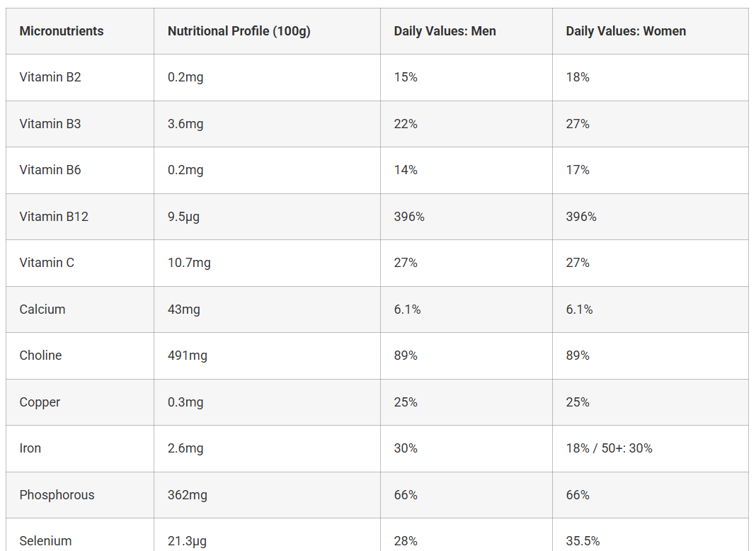Viewport: 756px width, 551px height.
Task: Click the Calcium row label
Action: (42, 309)
